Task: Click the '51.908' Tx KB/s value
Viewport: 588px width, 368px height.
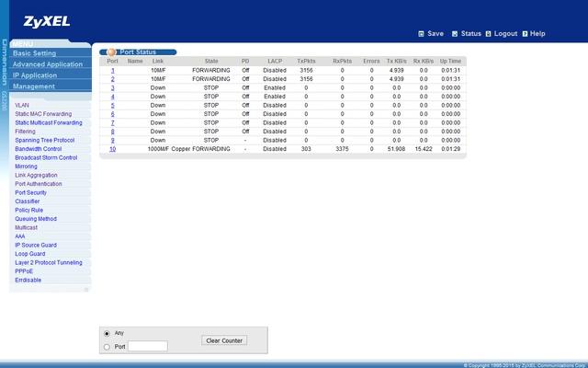Action: (396, 149)
